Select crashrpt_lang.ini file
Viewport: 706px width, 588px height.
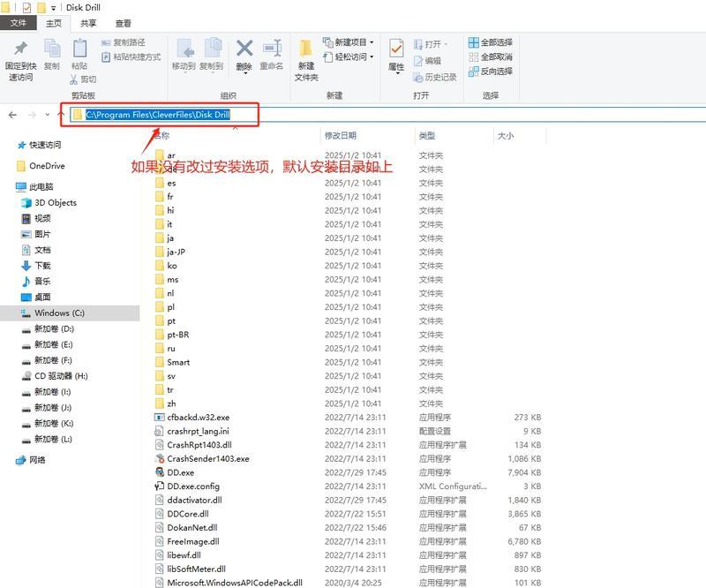click(x=192, y=431)
